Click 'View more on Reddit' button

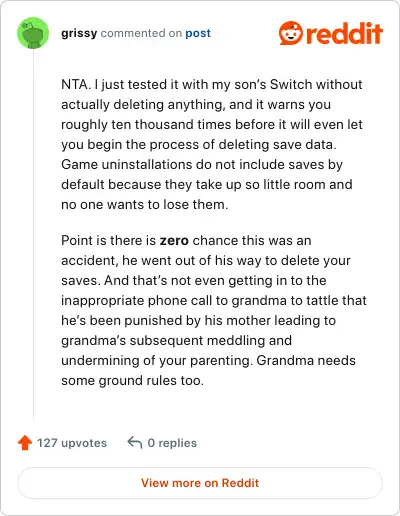tap(200, 483)
